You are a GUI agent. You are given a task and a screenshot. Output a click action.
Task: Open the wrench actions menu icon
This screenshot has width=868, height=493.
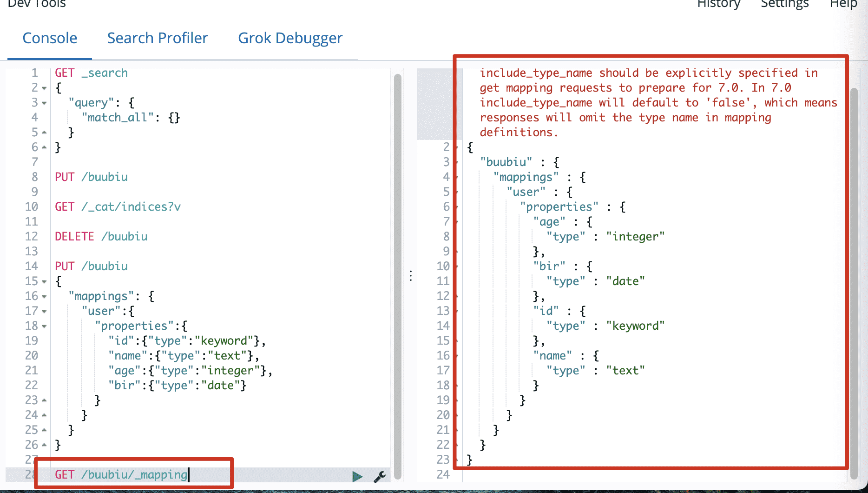(x=380, y=476)
